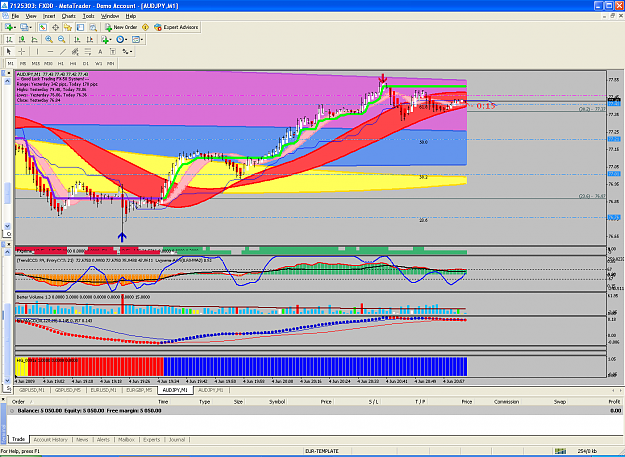The image size is (625, 457).
Task: Switch to H1 timeframe
Action: [x=61, y=63]
